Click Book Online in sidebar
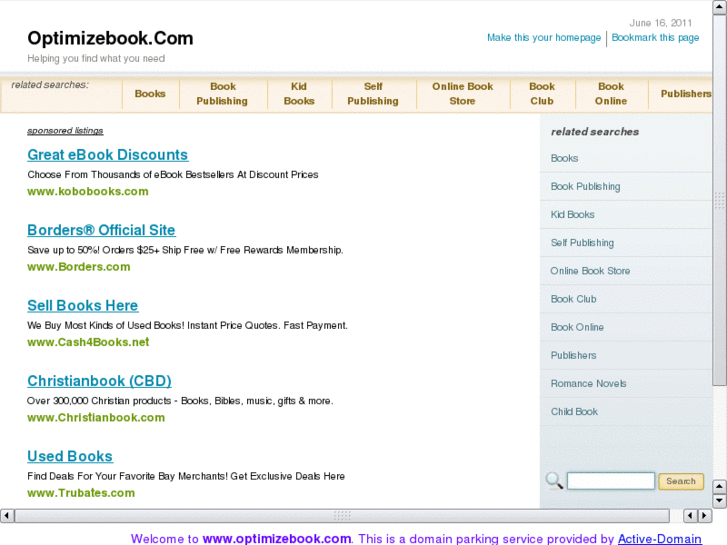 click(x=577, y=327)
